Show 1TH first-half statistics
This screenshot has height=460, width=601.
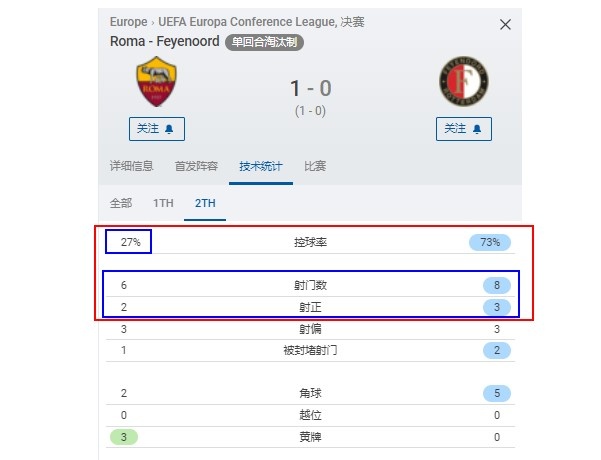click(163, 203)
